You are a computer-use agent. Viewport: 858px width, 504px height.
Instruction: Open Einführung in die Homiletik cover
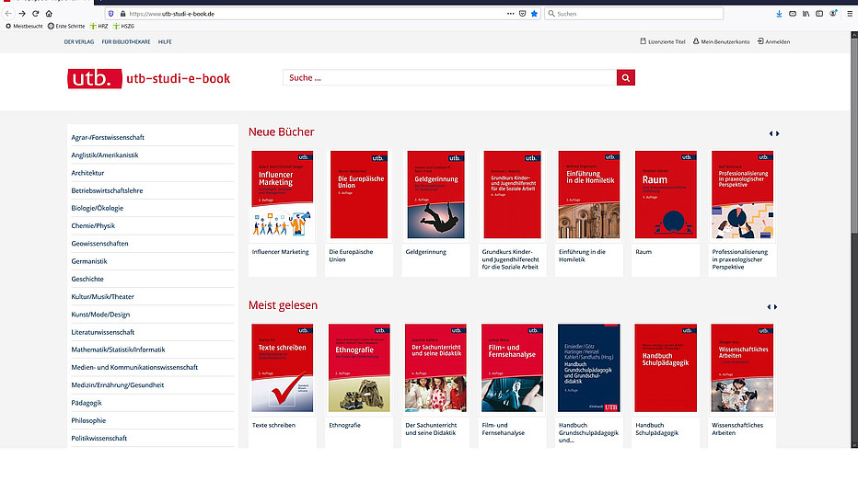point(589,195)
